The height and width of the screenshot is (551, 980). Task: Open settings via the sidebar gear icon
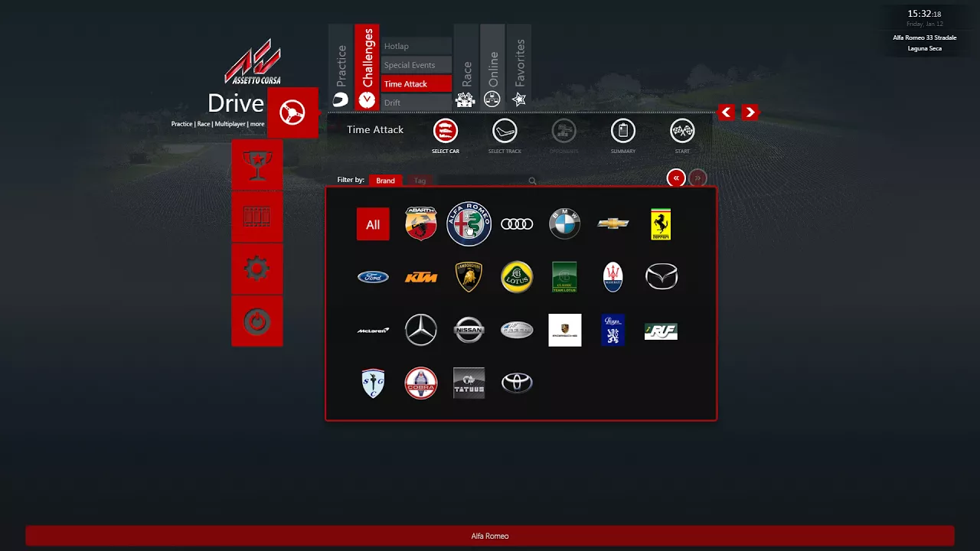pos(257,269)
